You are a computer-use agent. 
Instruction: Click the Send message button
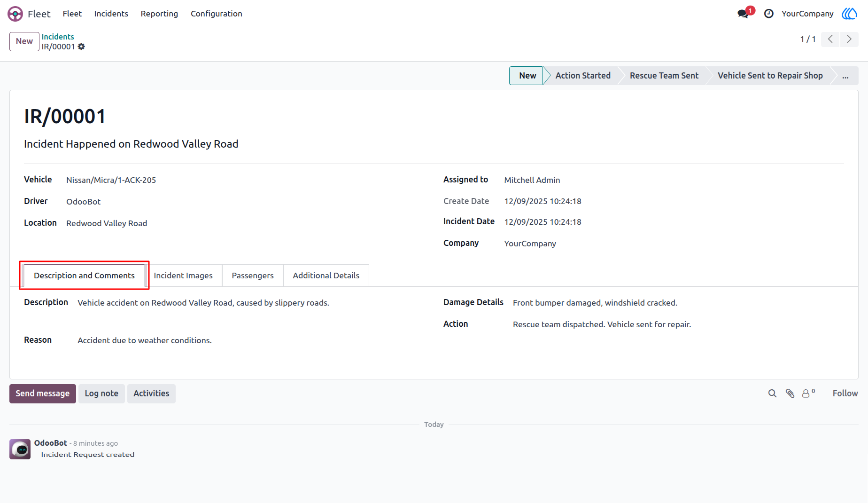tap(43, 394)
